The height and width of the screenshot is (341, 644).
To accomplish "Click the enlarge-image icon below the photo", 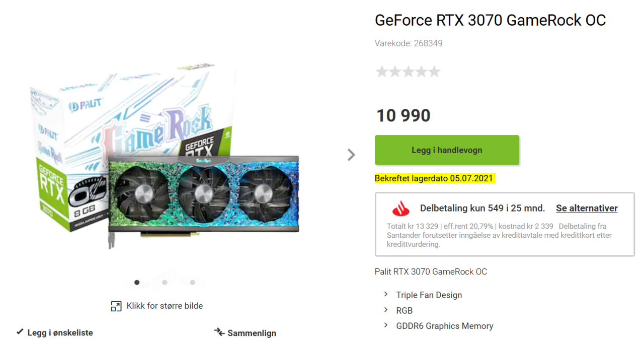I will pos(116,306).
